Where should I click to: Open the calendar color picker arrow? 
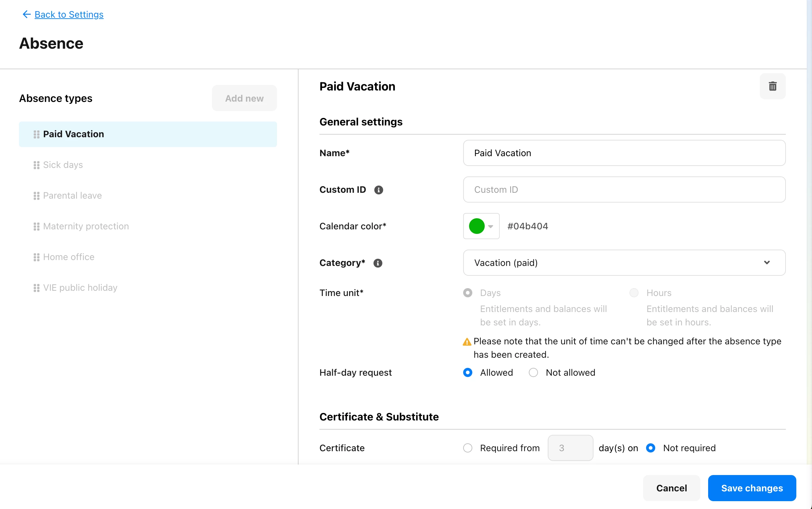pos(490,226)
